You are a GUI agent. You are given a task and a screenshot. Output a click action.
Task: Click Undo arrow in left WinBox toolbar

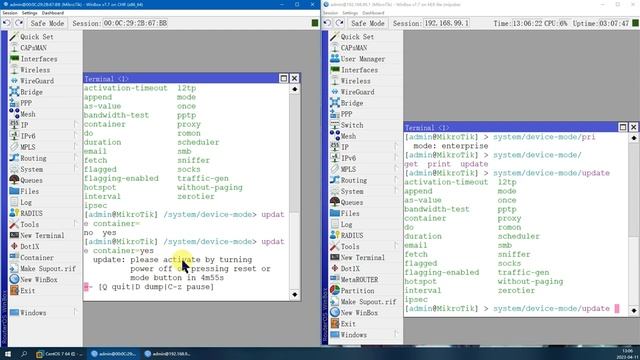tap(7, 23)
